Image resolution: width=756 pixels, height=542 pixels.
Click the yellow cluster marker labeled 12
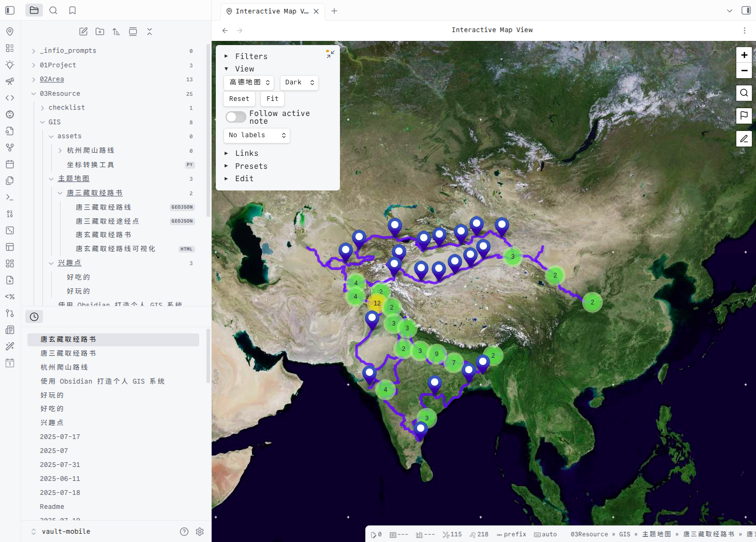pyautogui.click(x=377, y=303)
